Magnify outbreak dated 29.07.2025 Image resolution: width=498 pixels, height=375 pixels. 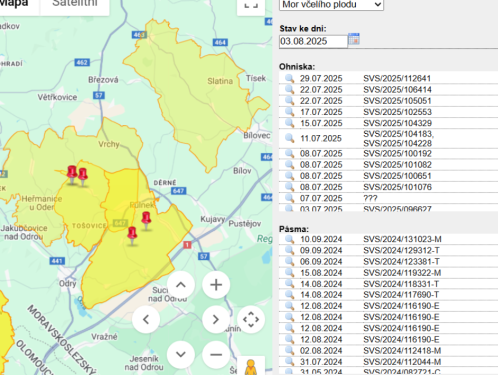click(289, 78)
